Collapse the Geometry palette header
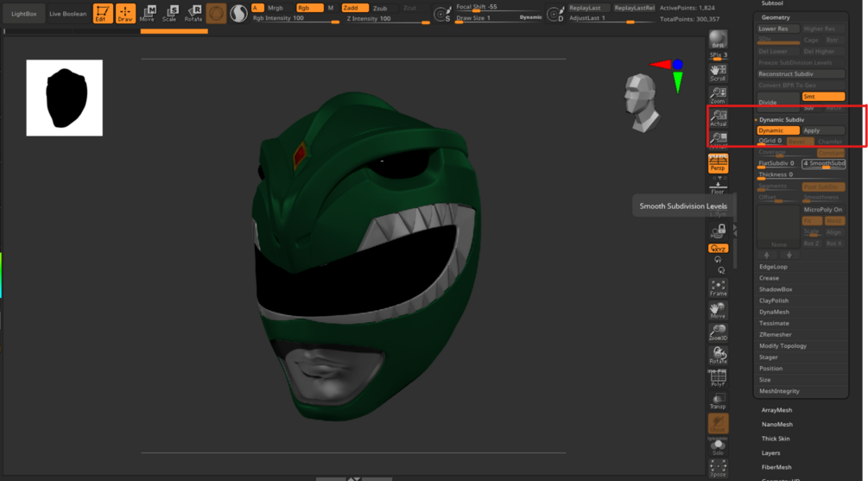 coord(776,18)
